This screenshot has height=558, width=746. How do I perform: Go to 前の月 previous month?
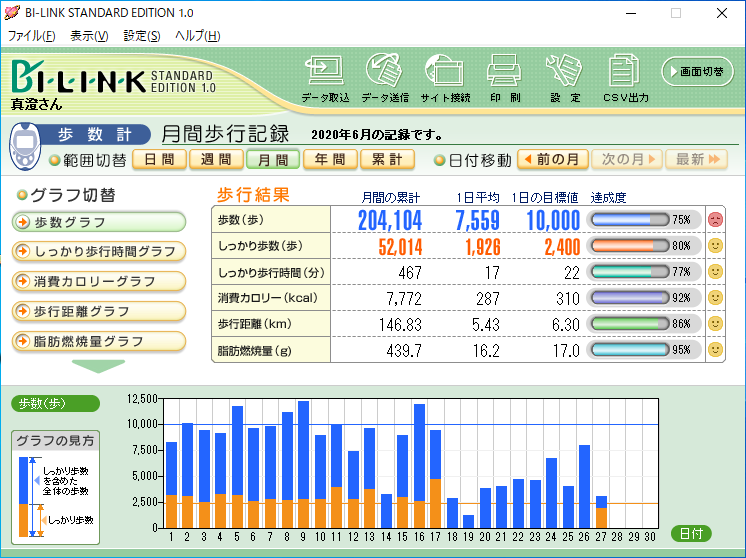tap(553, 159)
